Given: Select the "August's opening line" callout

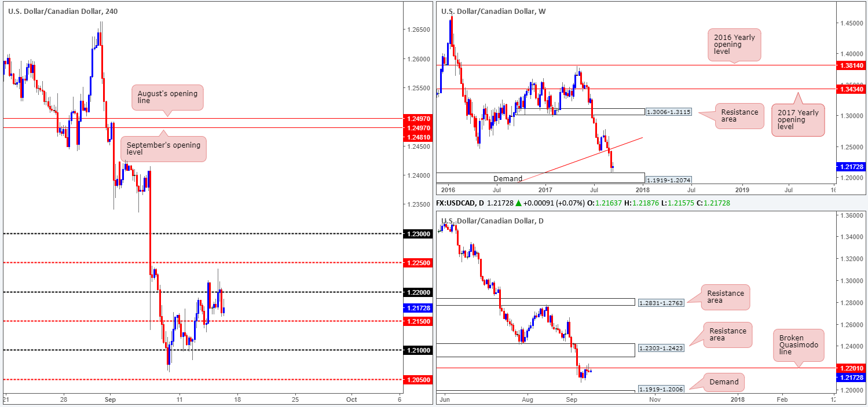Looking at the screenshot, I should pos(168,97).
